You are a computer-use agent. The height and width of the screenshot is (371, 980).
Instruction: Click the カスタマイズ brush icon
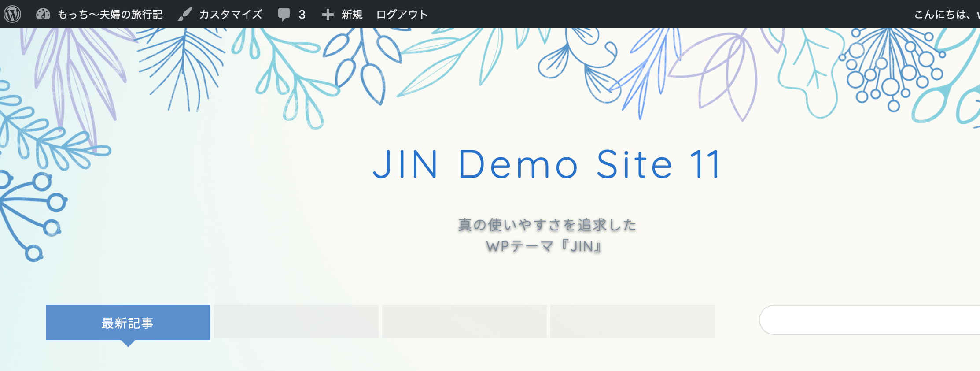[x=185, y=14]
